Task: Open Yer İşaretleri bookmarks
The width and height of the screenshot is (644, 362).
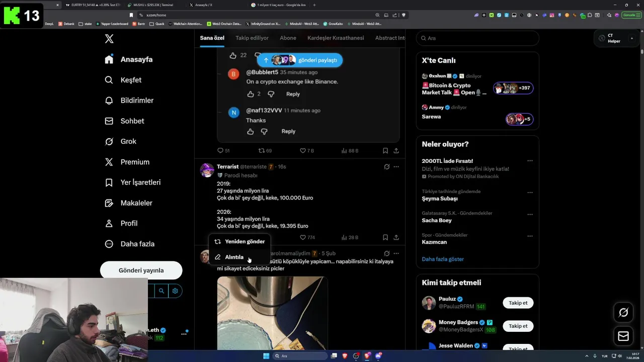Action: point(133,183)
